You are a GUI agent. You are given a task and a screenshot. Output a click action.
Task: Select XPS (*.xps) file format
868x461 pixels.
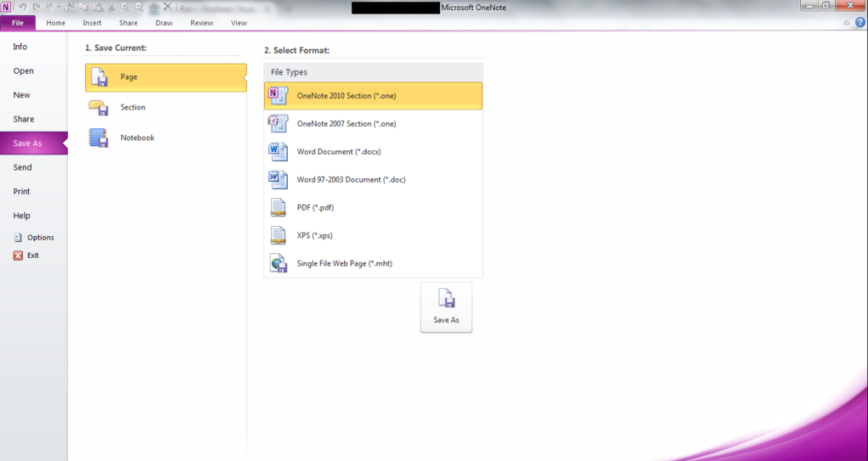[x=373, y=236]
